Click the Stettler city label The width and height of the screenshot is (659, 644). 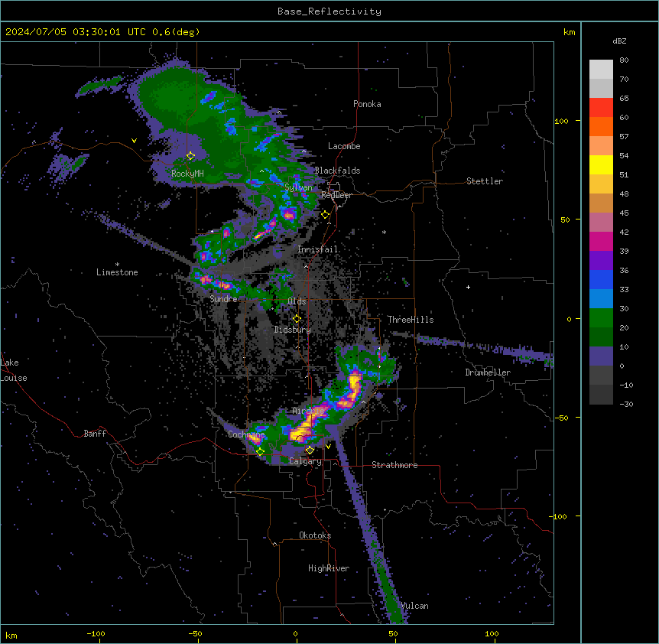coord(485,181)
